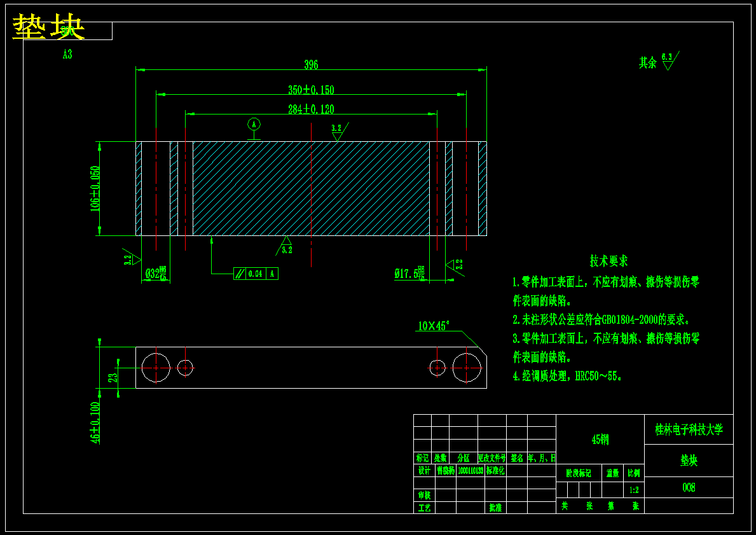Select the first line of technical note 3
Screen dimensions: 756x535
[x=606, y=338]
